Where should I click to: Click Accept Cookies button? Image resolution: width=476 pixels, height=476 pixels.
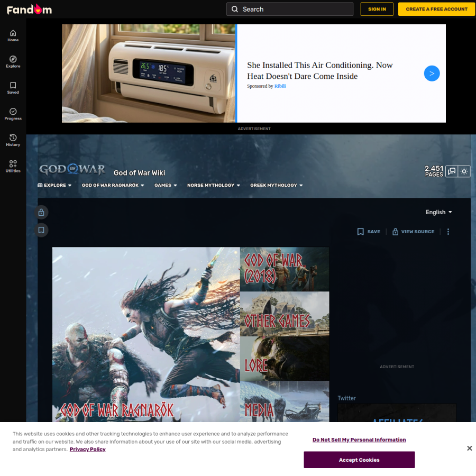pyautogui.click(x=359, y=460)
